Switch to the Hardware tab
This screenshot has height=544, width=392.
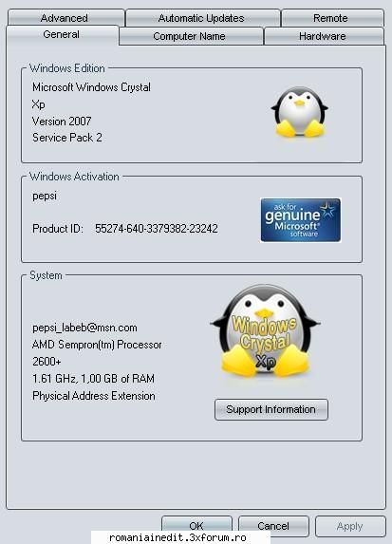pos(324,36)
